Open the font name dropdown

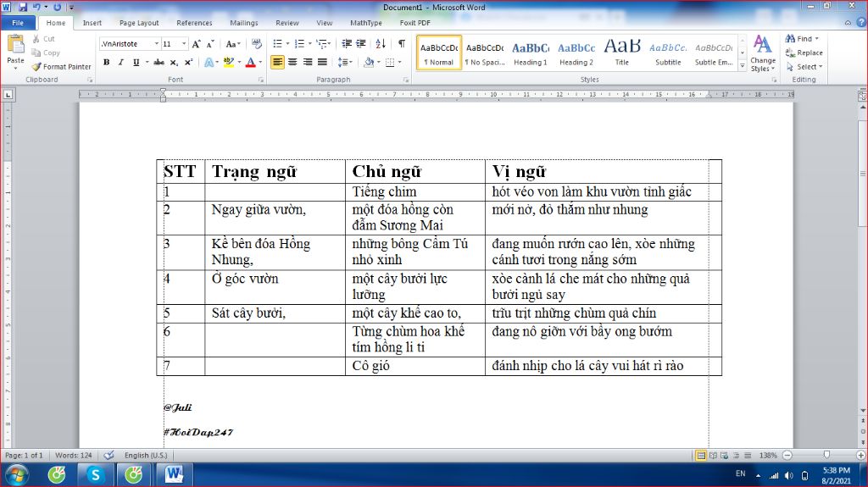point(157,44)
